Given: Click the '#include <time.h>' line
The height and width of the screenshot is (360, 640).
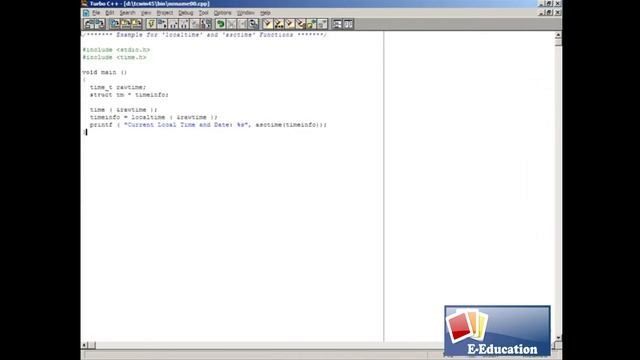Looking at the screenshot, I should coord(114,57).
